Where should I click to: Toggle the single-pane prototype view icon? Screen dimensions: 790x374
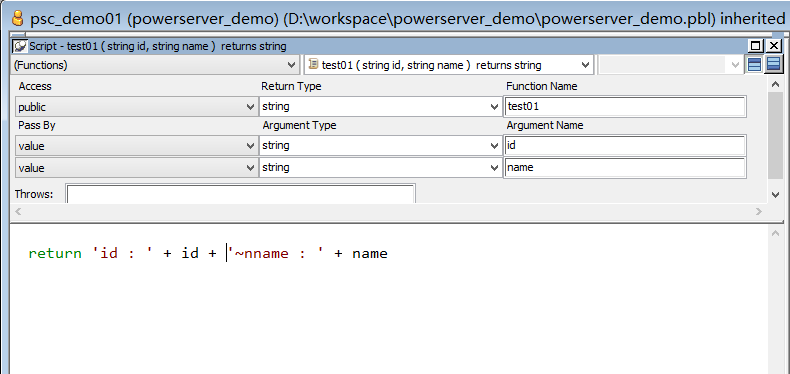tap(754, 65)
